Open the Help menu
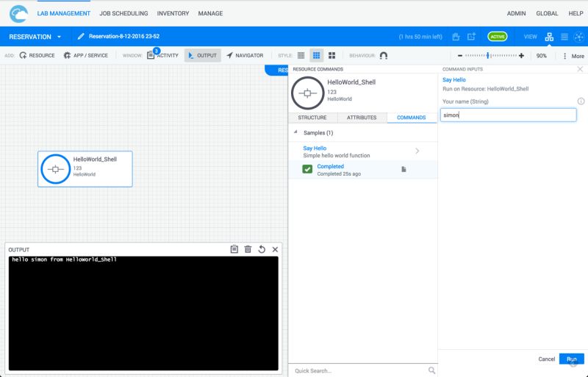588x377 pixels. coord(576,13)
